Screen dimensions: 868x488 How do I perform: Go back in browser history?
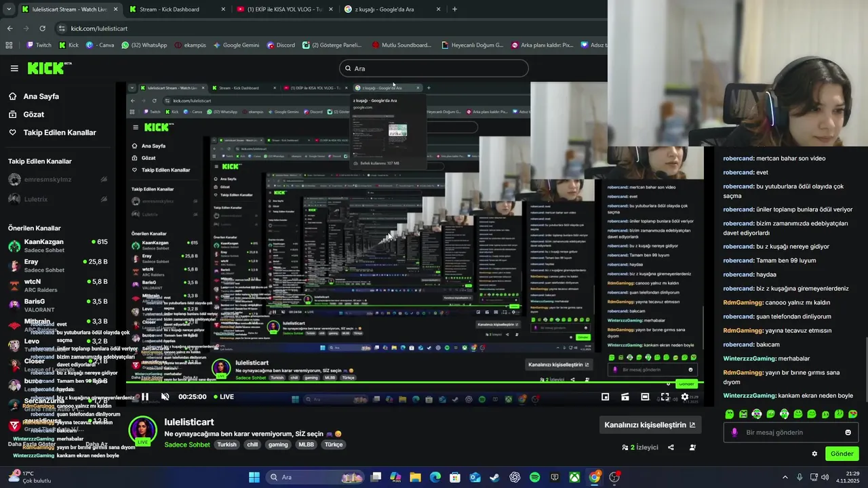click(x=9, y=28)
